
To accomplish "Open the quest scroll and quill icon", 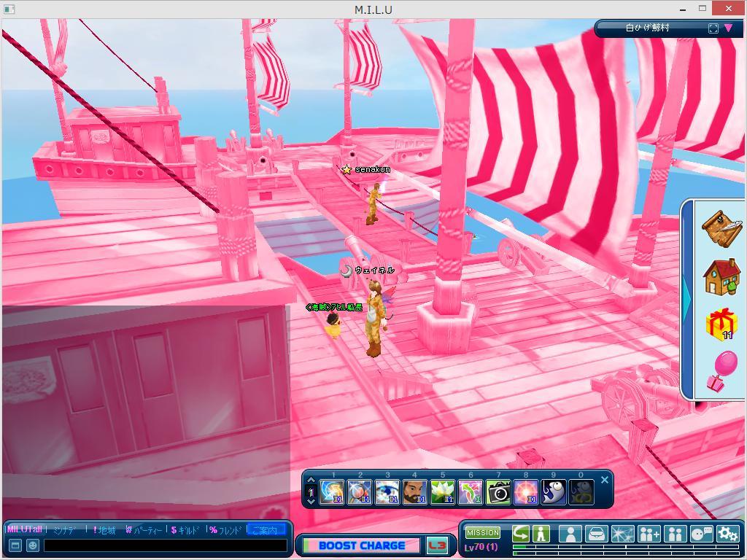I will click(x=721, y=227).
